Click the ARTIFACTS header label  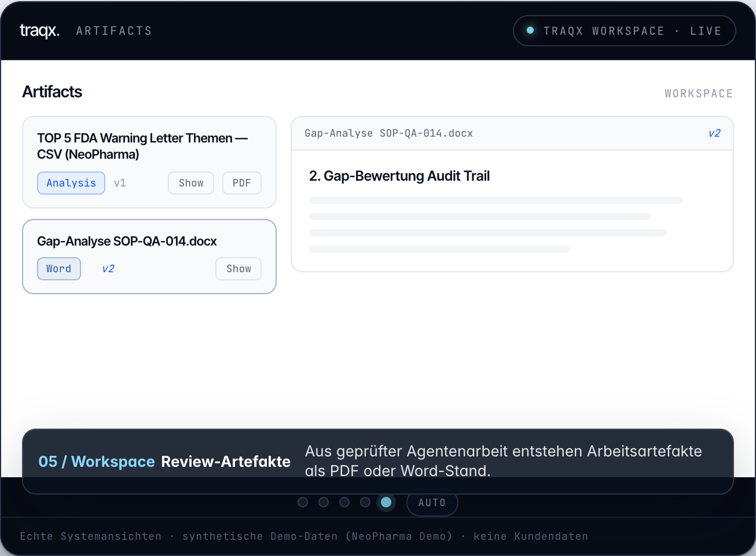(114, 31)
